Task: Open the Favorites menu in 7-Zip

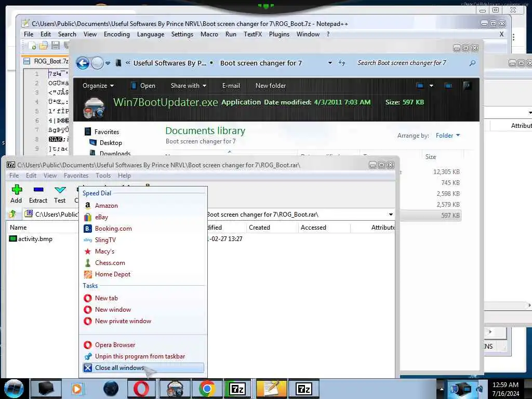Action: click(76, 176)
